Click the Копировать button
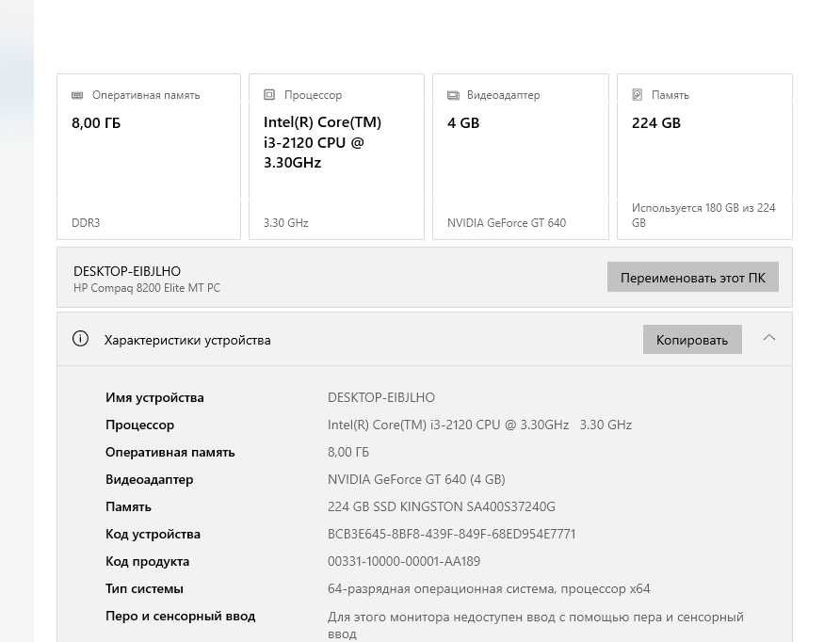The image size is (840, 642). 692,340
